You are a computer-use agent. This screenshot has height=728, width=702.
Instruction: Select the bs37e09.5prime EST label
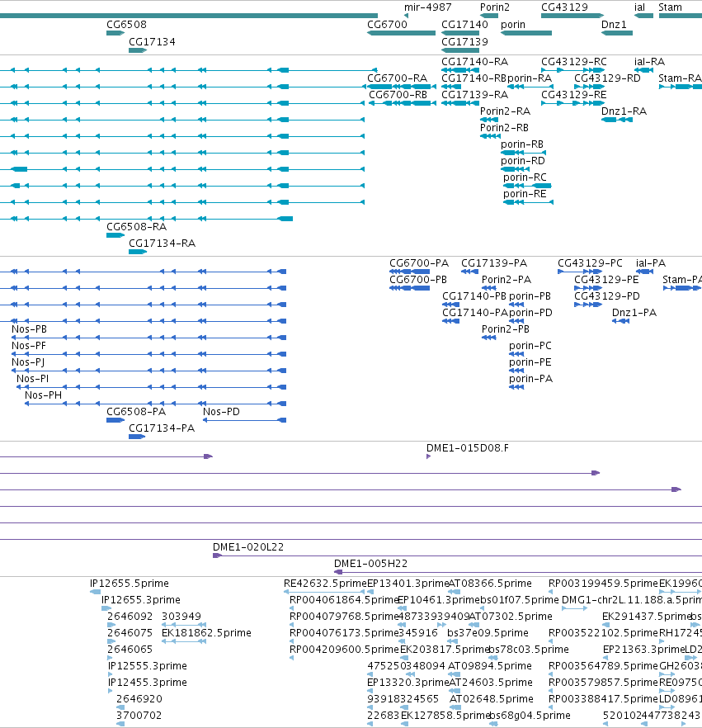pos(488,633)
